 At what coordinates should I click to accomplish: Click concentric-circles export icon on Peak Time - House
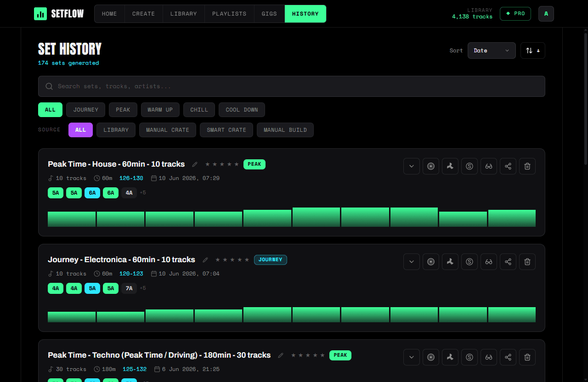click(x=431, y=166)
